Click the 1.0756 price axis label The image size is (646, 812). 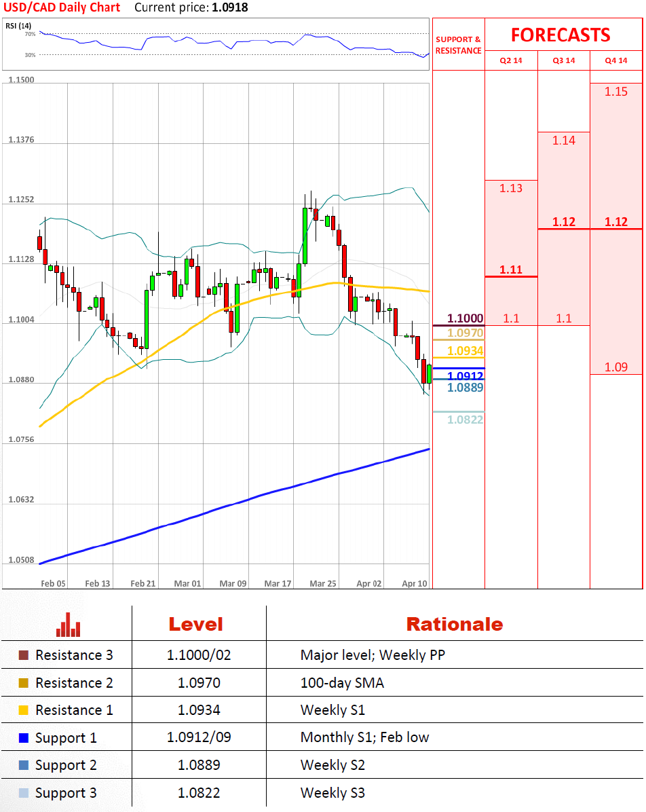pyautogui.click(x=21, y=439)
